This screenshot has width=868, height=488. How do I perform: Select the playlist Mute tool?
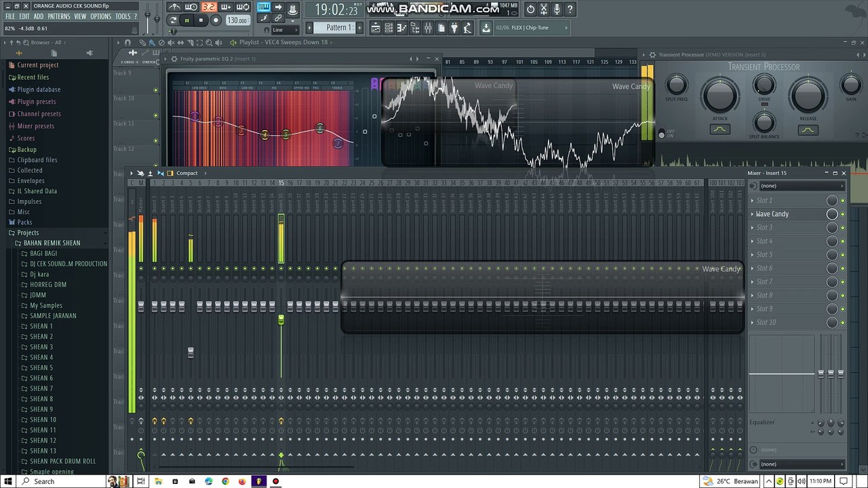click(170, 42)
